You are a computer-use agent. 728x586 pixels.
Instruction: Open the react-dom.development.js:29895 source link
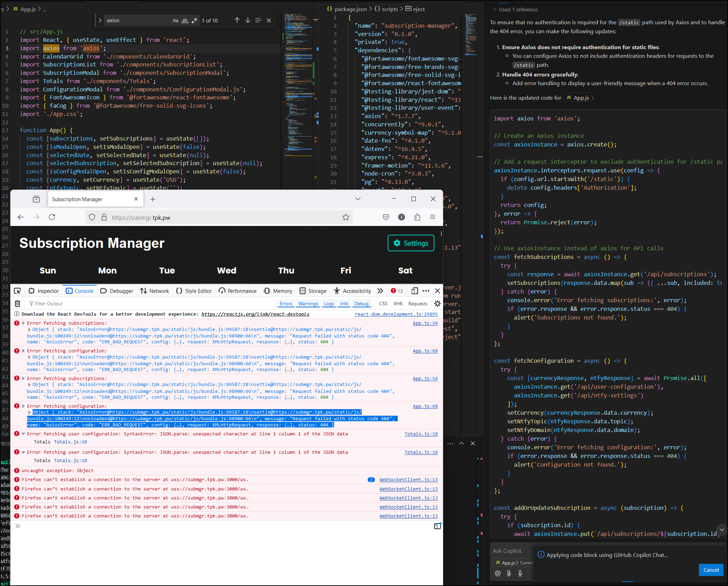click(x=396, y=314)
